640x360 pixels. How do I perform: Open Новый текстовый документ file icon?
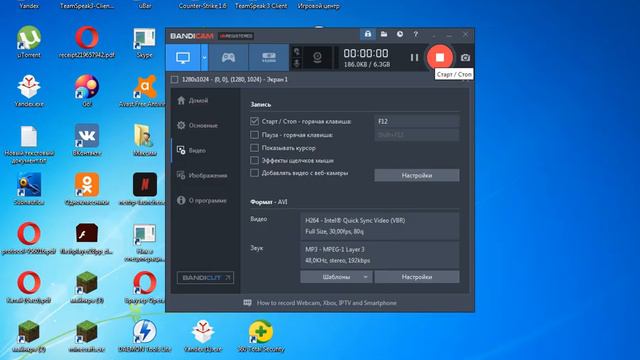point(29,144)
